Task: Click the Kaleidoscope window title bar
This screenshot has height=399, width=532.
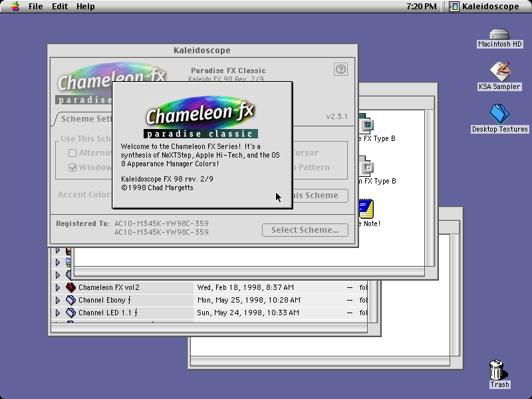Action: point(202,51)
